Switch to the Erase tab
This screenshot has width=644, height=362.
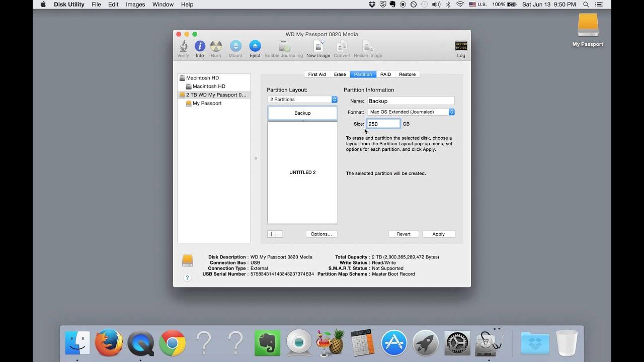pyautogui.click(x=340, y=74)
